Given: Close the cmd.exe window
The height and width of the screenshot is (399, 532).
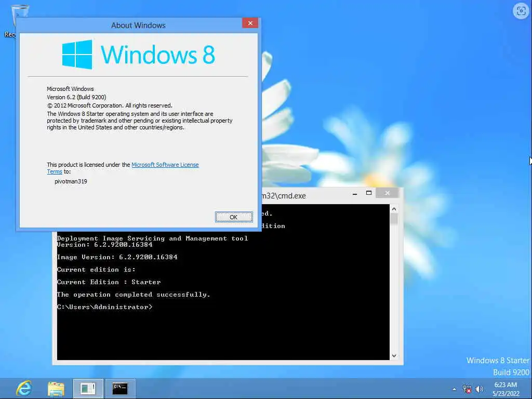Looking at the screenshot, I should (388, 193).
